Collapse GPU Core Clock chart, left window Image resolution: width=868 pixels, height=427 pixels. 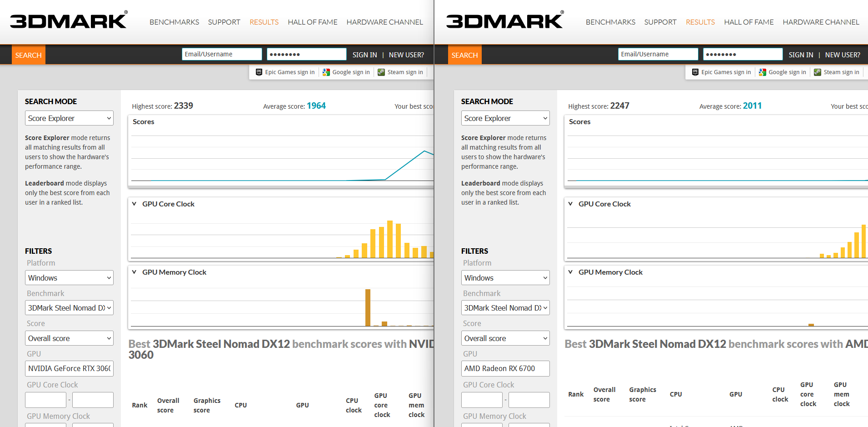134,204
